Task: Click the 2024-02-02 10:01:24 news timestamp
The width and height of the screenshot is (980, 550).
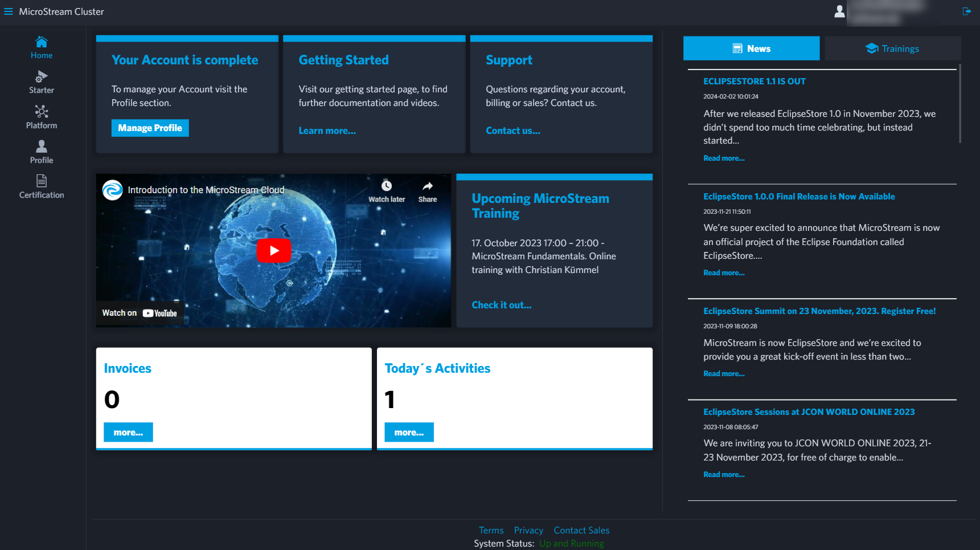Action: click(731, 96)
